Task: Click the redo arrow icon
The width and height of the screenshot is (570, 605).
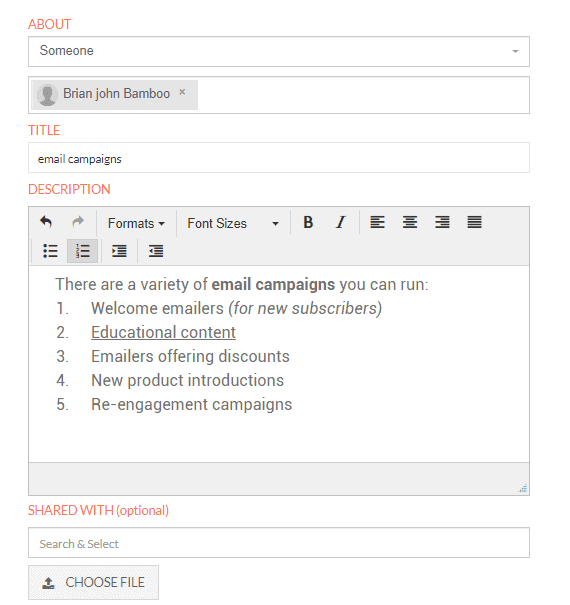Action: tap(78, 223)
